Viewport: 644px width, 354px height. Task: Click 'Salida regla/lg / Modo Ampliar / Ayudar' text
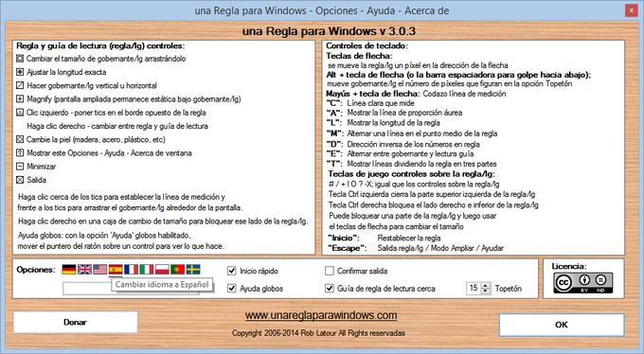(x=440, y=248)
